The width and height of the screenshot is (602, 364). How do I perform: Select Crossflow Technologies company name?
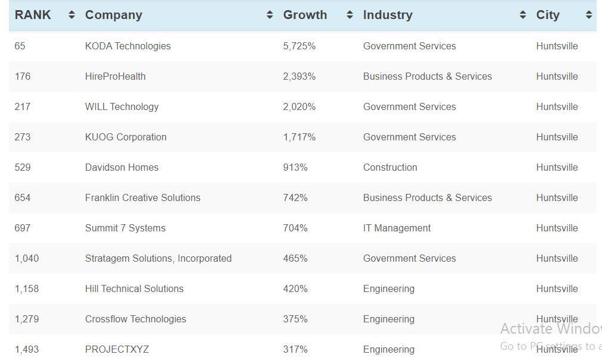click(135, 319)
